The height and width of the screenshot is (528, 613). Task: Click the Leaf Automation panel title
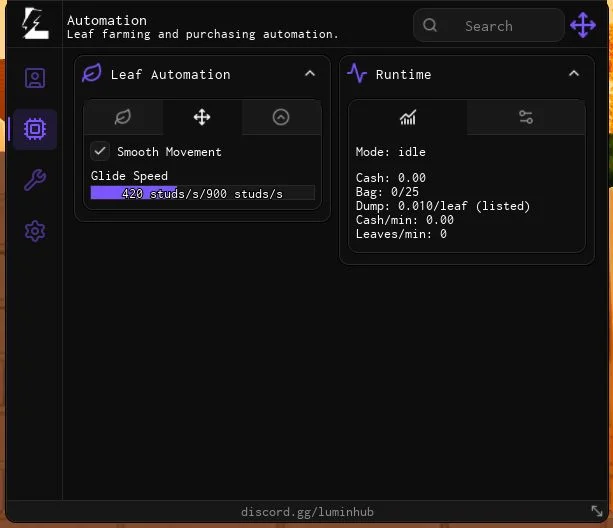[170, 74]
